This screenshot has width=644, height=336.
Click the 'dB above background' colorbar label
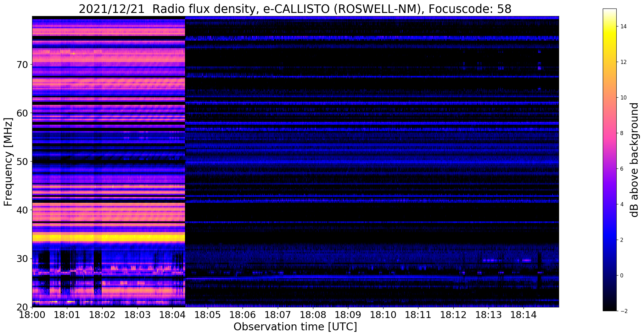coord(635,160)
